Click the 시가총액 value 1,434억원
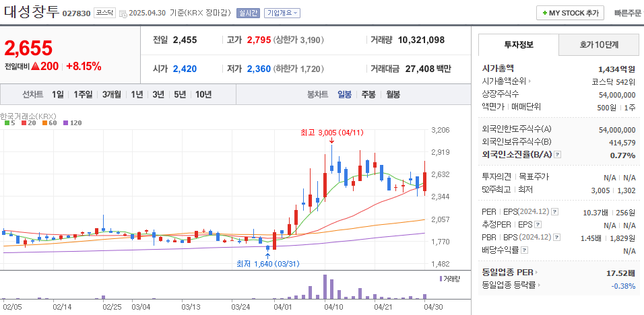The width and height of the screenshot is (644, 315). 617,69
